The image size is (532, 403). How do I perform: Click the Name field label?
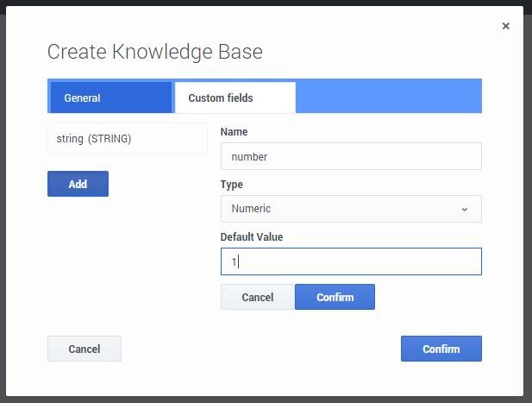(235, 131)
